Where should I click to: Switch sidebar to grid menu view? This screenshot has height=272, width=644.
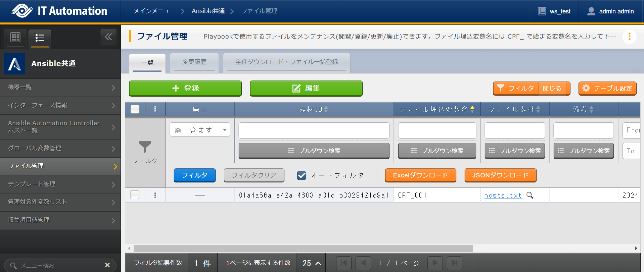(x=15, y=37)
